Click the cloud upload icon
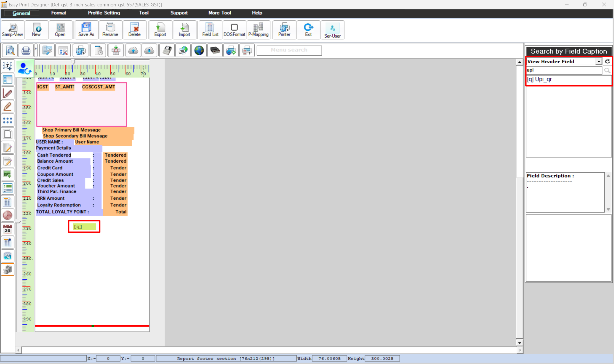Viewport: 614px width, 364px height. coord(133,50)
